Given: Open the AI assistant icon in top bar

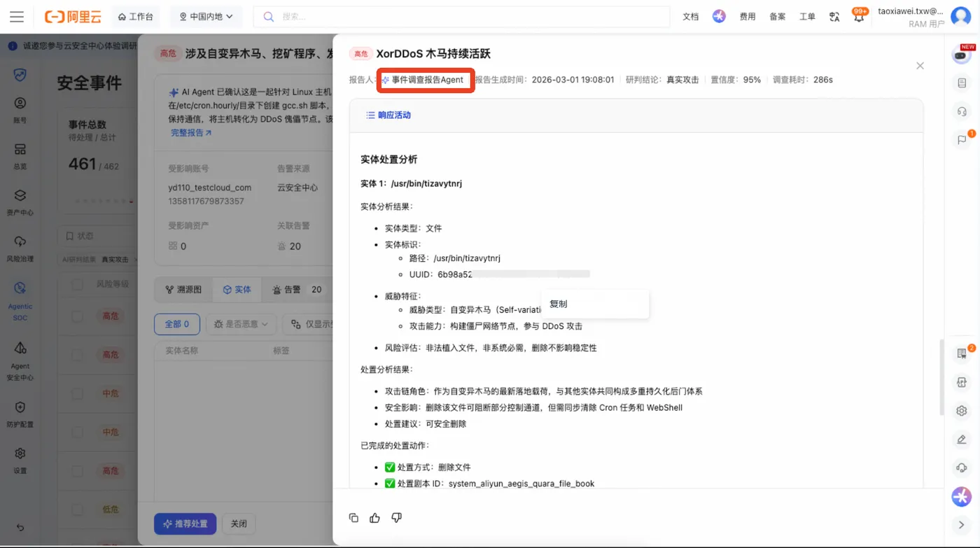Looking at the screenshot, I should pyautogui.click(x=719, y=16).
